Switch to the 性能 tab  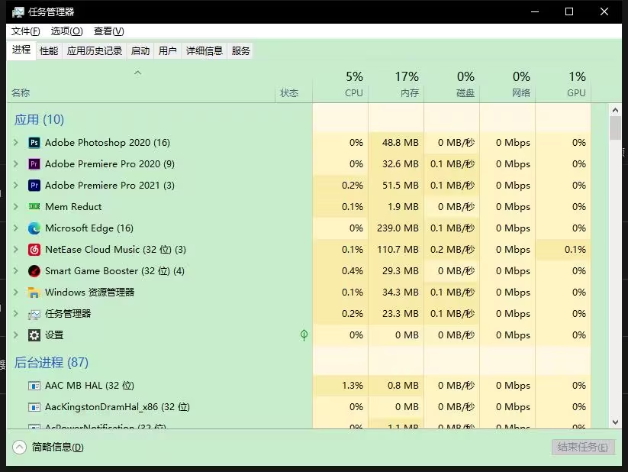(49, 51)
